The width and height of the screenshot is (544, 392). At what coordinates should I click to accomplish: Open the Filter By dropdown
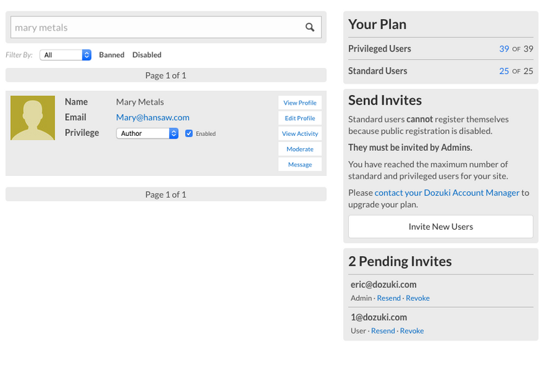(x=65, y=55)
